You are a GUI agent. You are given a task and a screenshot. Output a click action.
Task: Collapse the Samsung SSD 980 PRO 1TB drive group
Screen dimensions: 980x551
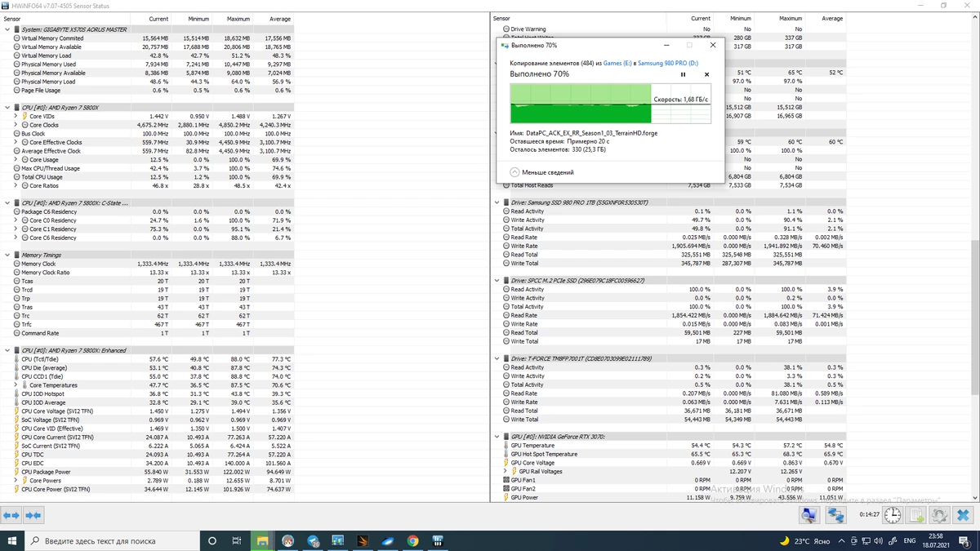(497, 202)
